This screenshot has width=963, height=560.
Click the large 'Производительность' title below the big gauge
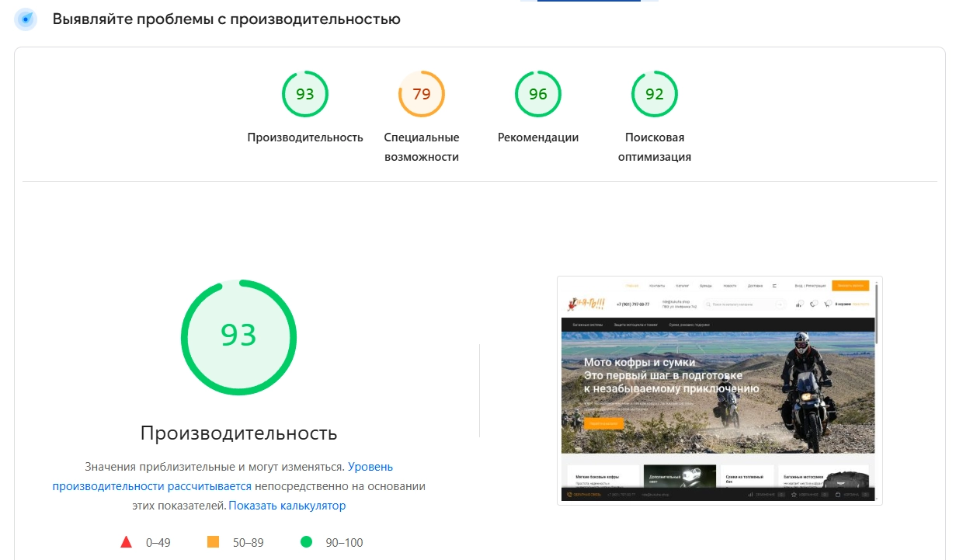239,433
